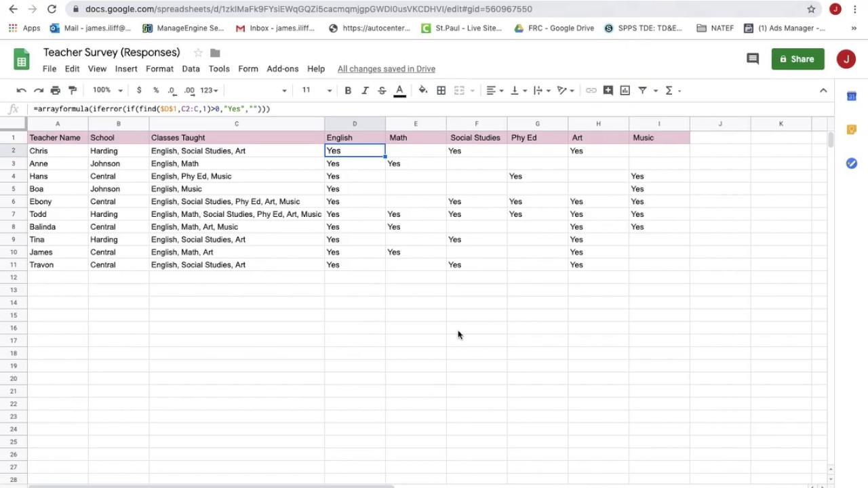Collapse the toolbar with up chevron
Viewport: 868px width, 488px height.
tap(823, 90)
